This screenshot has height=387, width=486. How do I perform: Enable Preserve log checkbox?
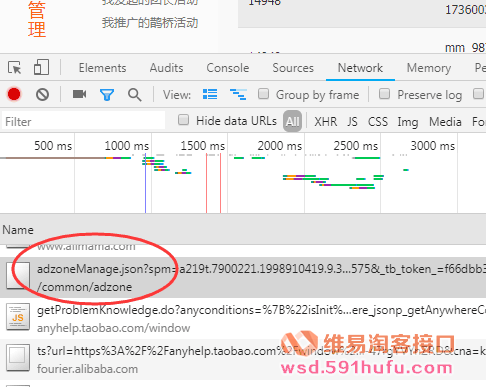[384, 94]
